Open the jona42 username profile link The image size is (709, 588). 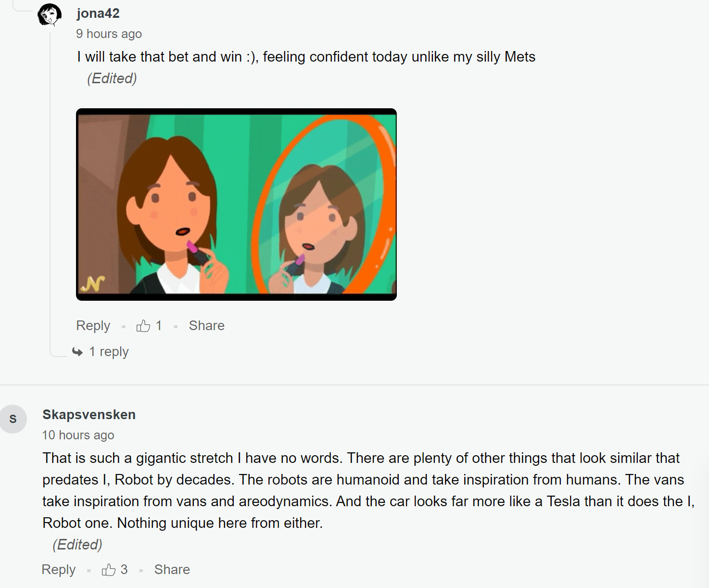click(x=98, y=13)
